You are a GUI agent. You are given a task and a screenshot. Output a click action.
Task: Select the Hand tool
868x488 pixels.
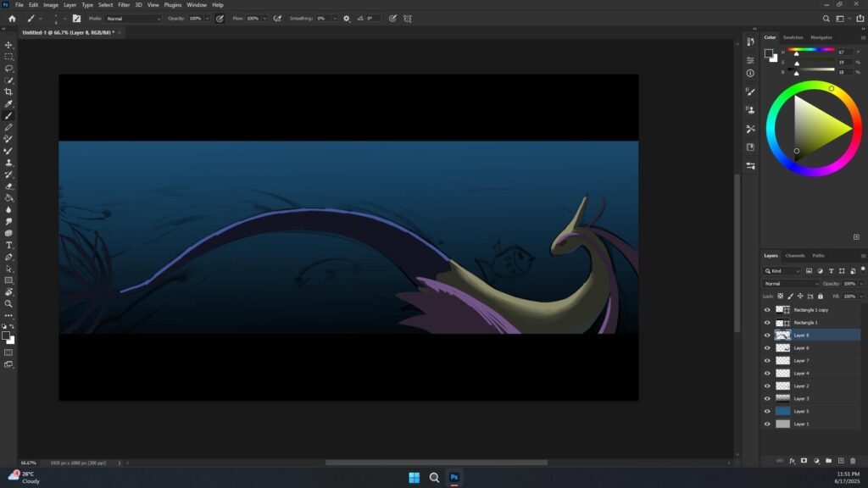click(x=8, y=292)
